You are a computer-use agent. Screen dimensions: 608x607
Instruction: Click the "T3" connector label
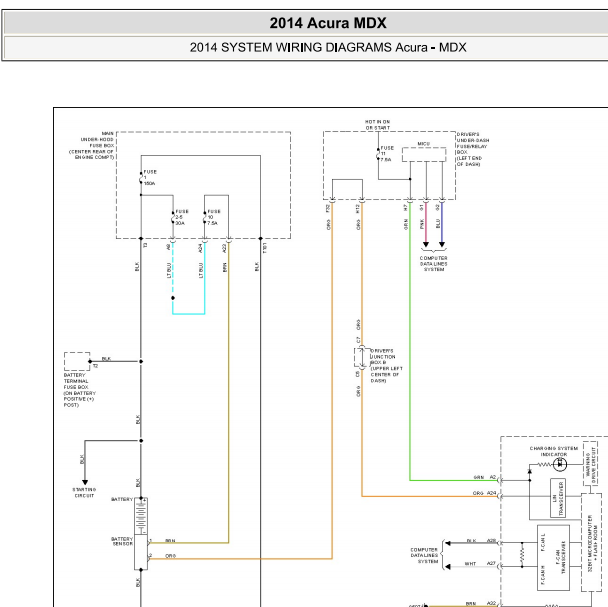coord(145,245)
